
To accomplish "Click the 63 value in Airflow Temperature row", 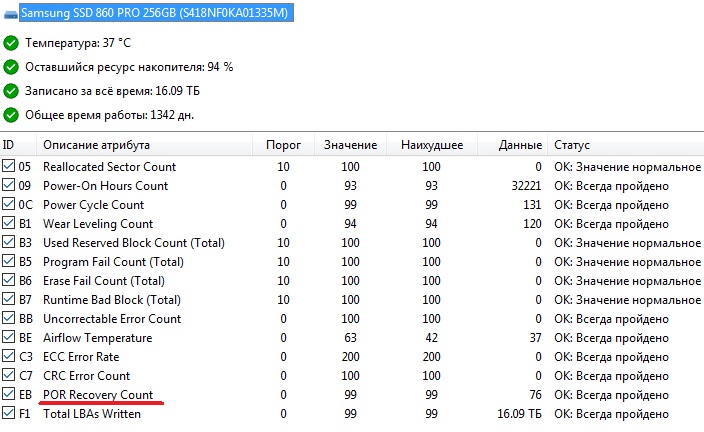I will pos(350,338).
